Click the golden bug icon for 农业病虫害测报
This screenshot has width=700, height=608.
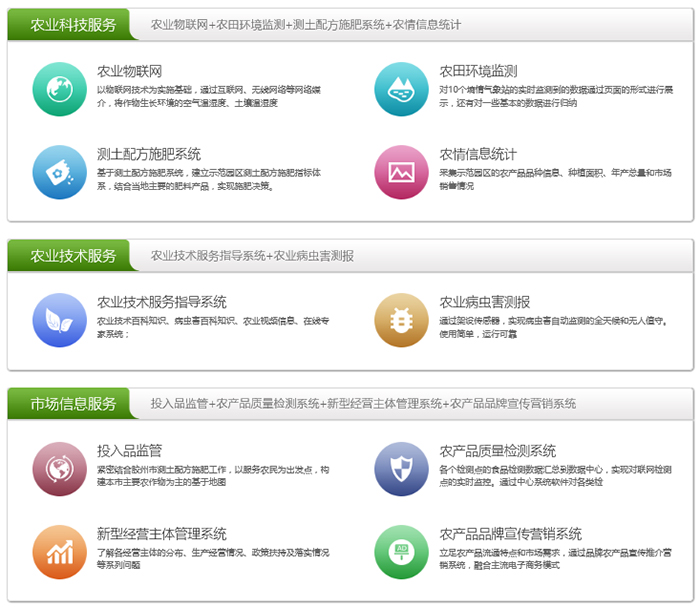tap(401, 320)
